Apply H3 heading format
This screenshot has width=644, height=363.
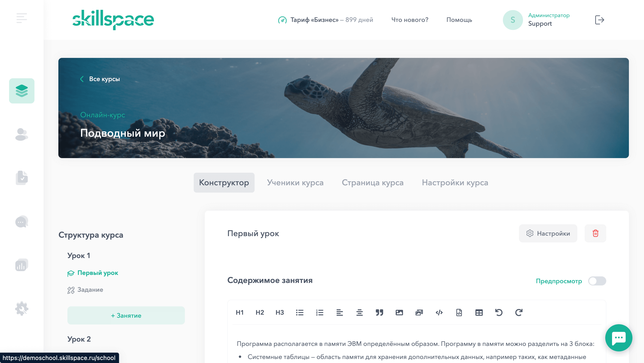(279, 312)
